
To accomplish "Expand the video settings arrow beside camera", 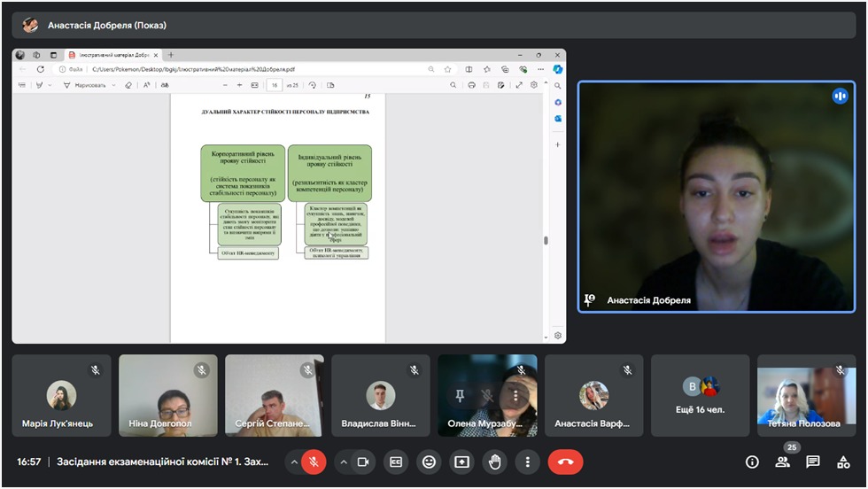I will tap(342, 462).
